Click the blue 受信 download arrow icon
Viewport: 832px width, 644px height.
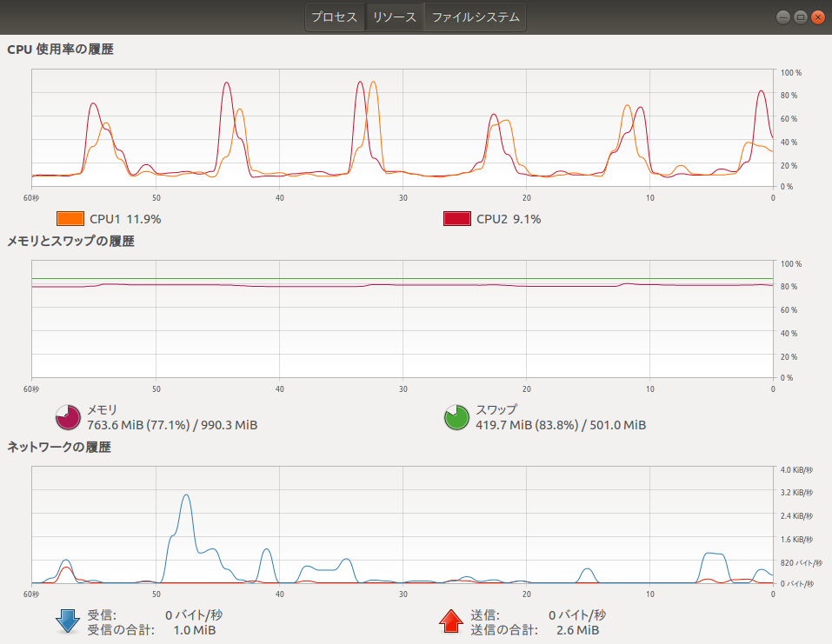[x=68, y=621]
